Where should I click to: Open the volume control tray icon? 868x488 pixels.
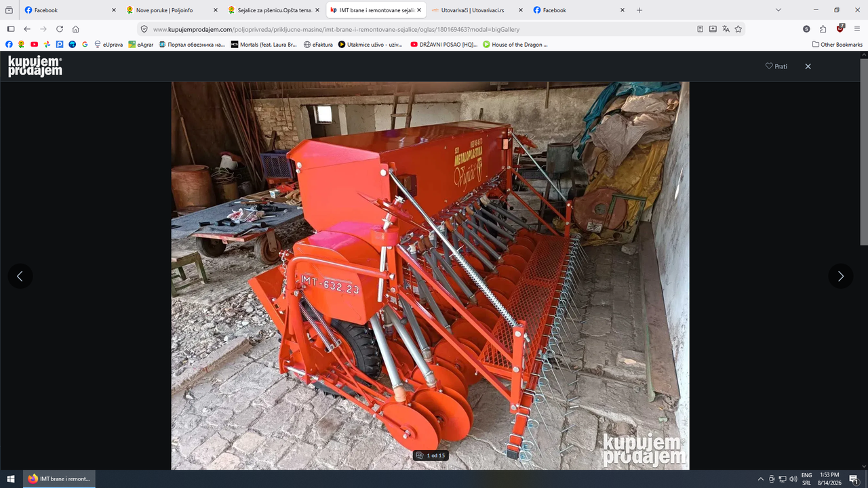pos(793,479)
